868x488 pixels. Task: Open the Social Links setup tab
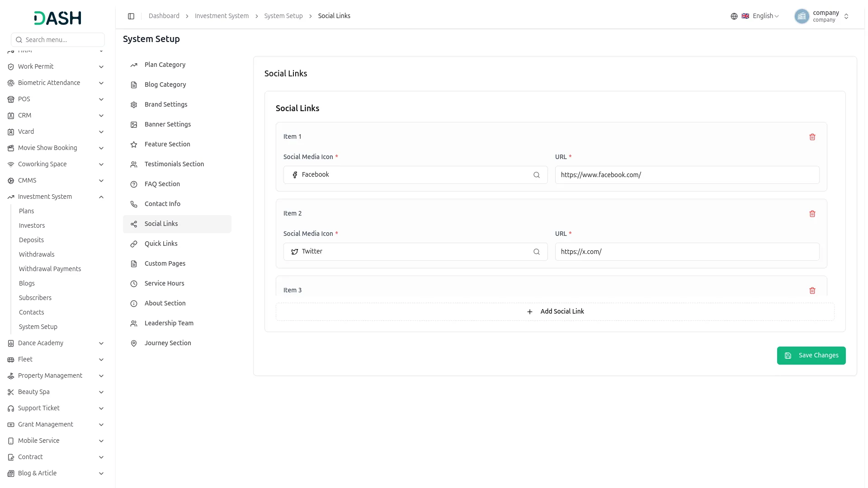coord(177,224)
